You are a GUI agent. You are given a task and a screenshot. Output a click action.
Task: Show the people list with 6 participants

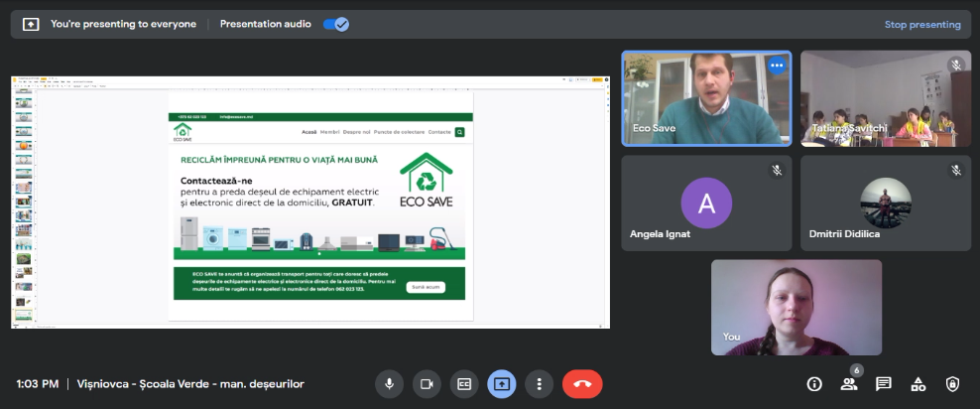849,384
